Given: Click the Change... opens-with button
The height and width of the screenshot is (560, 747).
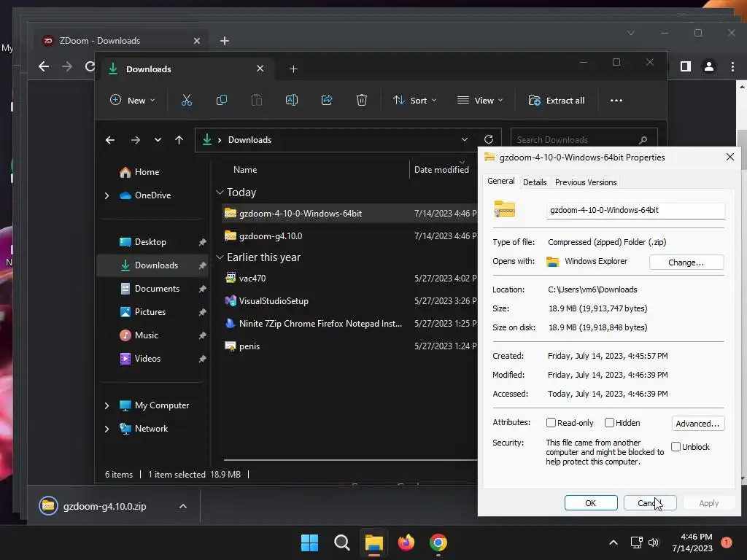Looking at the screenshot, I should (686, 262).
